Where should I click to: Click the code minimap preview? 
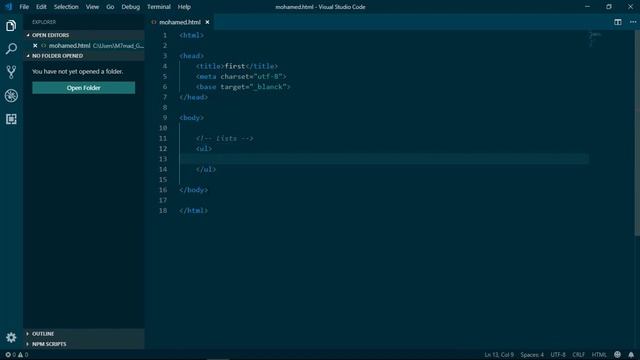pyautogui.click(x=595, y=39)
